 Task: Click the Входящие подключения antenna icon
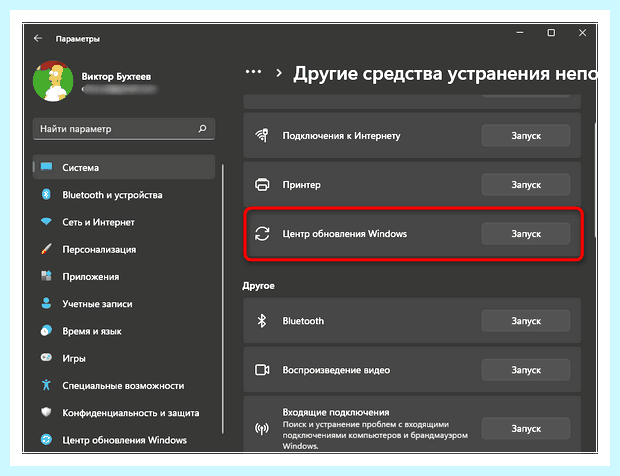[262, 428]
